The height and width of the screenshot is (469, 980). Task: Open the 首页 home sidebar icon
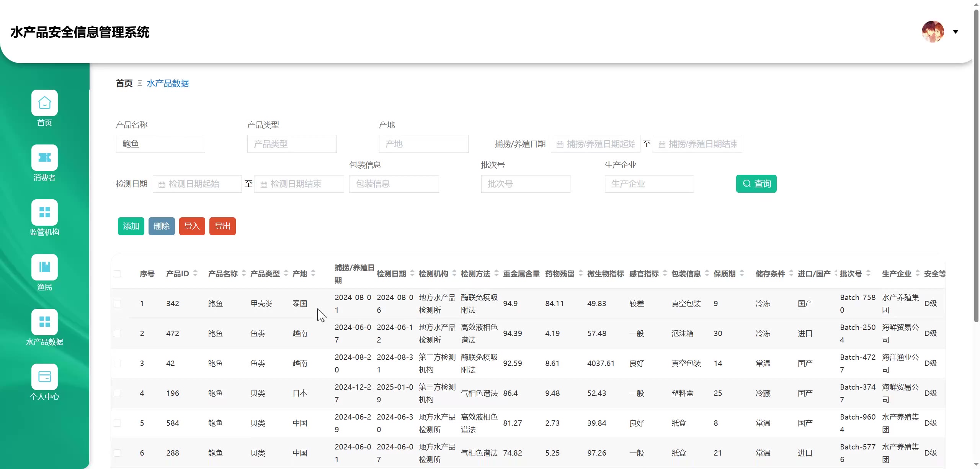(44, 103)
